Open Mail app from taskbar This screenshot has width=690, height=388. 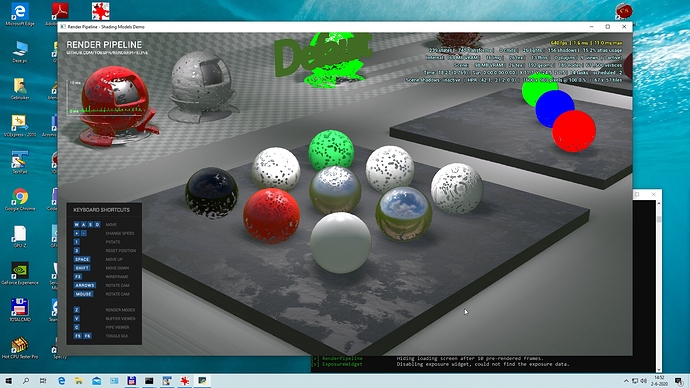[x=96, y=381]
